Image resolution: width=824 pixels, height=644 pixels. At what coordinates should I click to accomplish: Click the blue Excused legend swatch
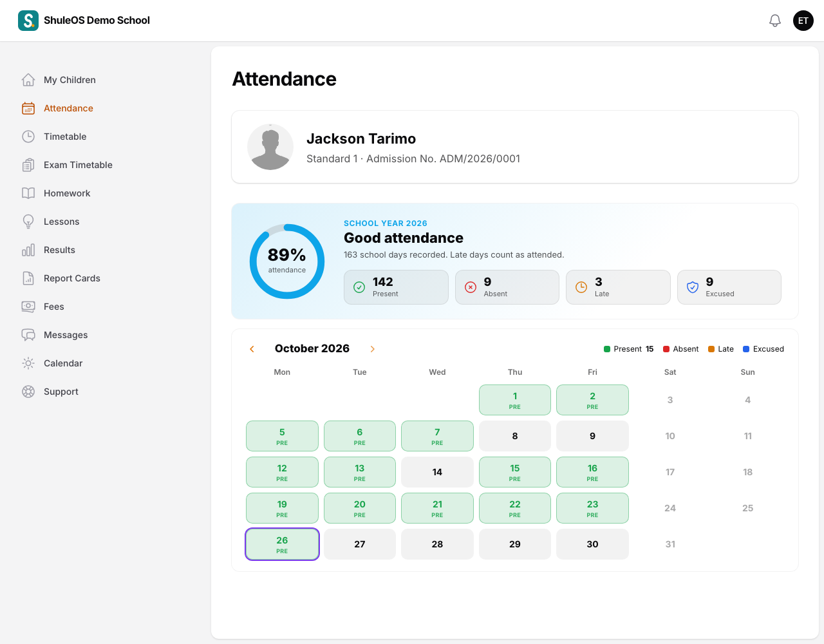tap(746, 349)
